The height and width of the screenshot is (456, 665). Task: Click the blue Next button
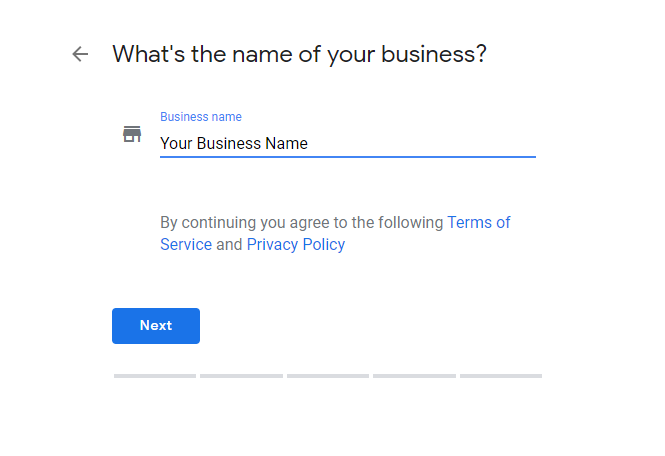(156, 326)
